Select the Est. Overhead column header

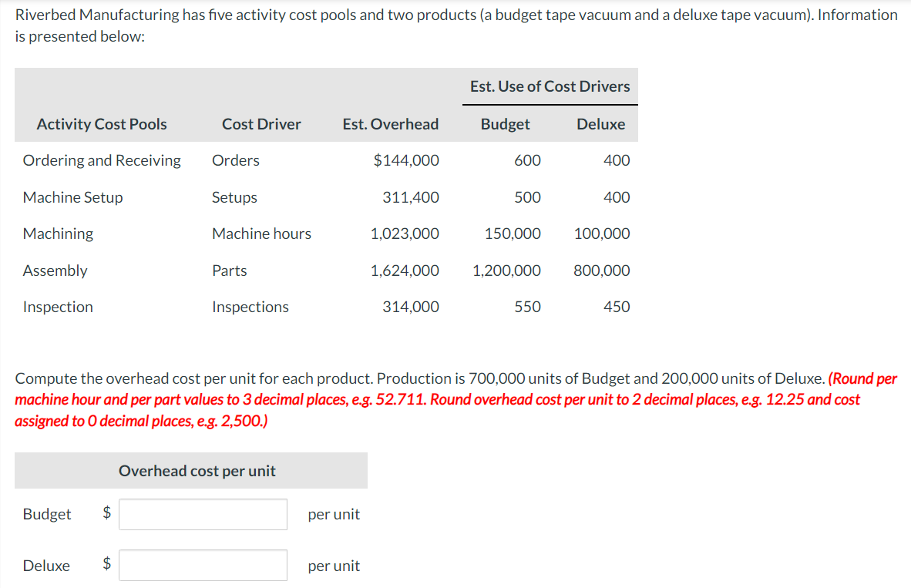click(x=390, y=124)
